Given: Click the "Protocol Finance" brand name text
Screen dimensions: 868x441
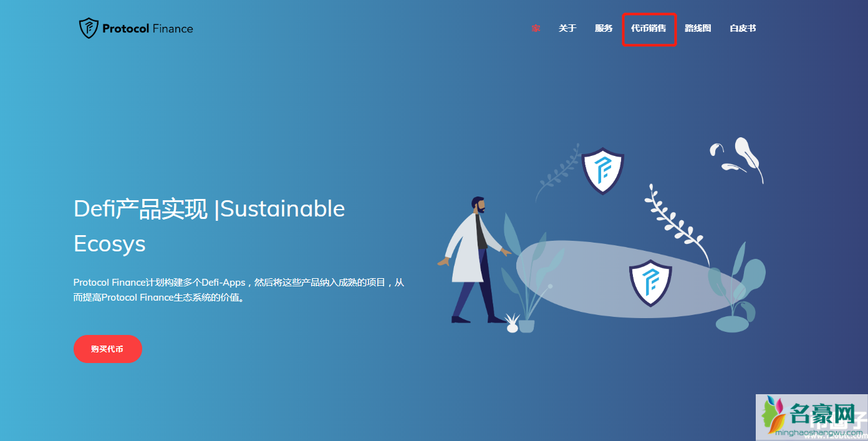Looking at the screenshot, I should tap(148, 29).
